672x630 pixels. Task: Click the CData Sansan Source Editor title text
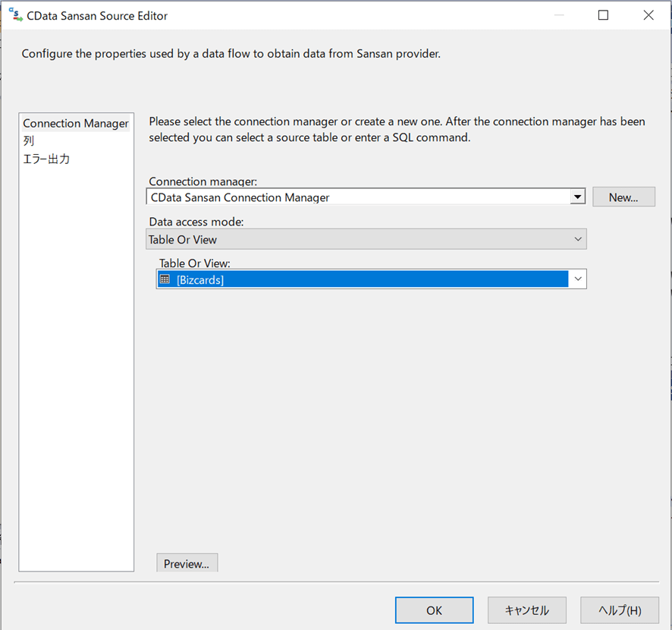[97, 15]
